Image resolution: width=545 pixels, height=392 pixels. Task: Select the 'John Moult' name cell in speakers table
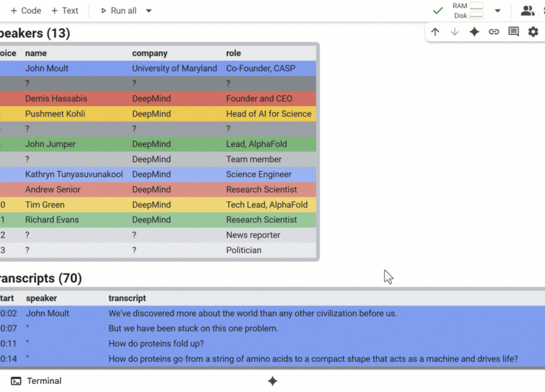[46, 69]
